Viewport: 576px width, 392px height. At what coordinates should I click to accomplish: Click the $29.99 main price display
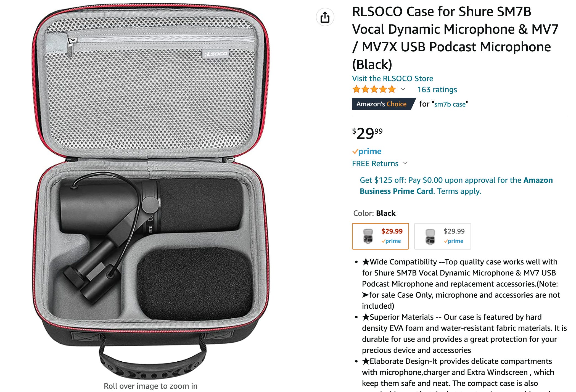[367, 133]
